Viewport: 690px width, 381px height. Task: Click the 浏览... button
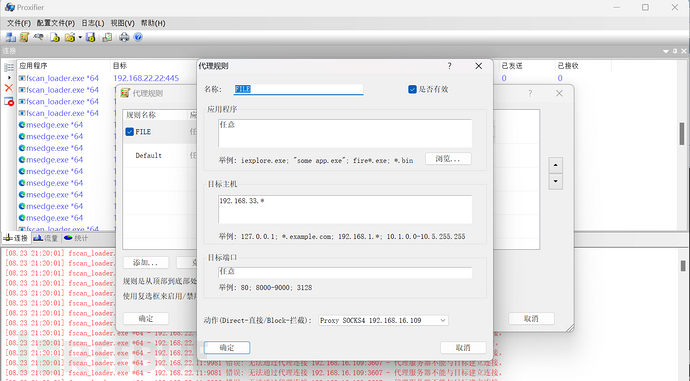(x=448, y=159)
